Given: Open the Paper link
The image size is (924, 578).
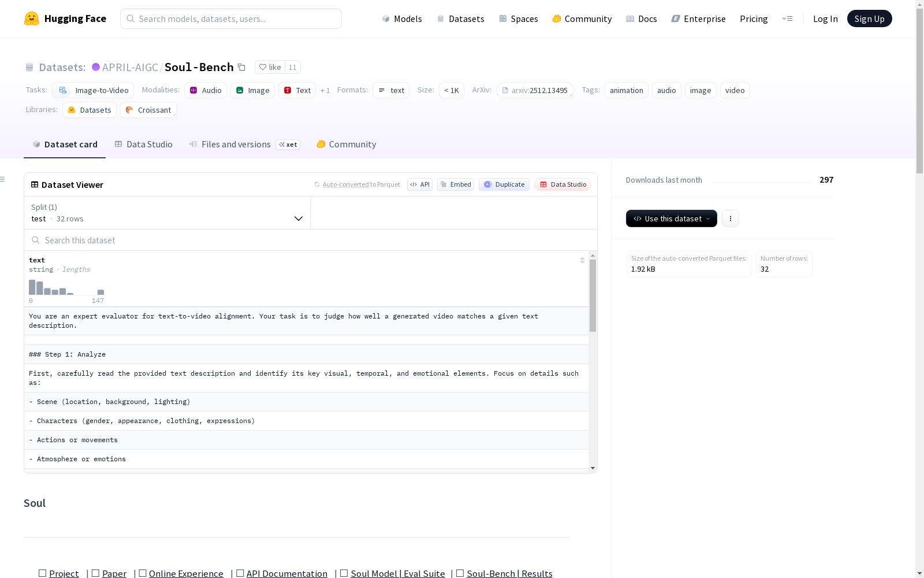Looking at the screenshot, I should (x=114, y=573).
